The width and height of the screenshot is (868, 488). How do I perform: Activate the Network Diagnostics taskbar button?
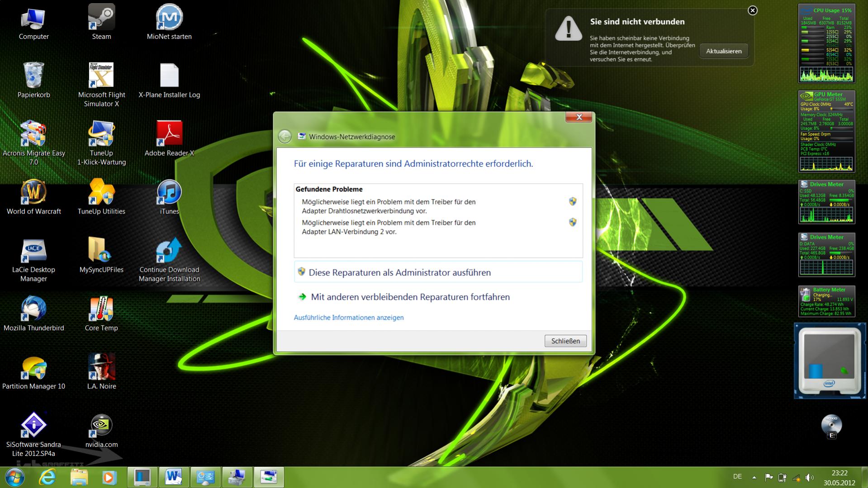tap(269, 477)
